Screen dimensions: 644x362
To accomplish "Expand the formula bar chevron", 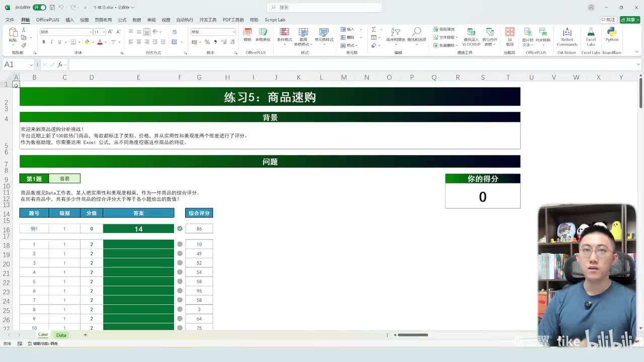I will point(637,64).
